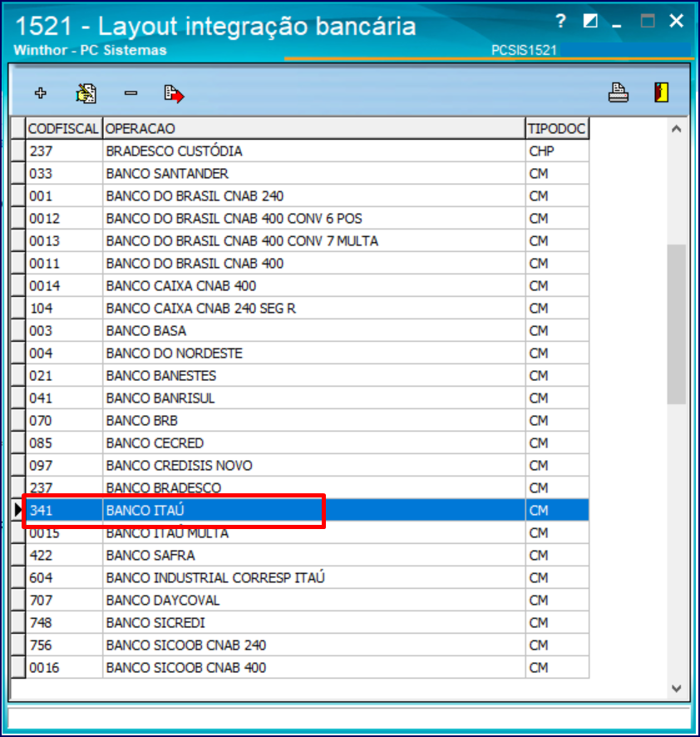Click the CHP document type cell
Viewport: 700px width, 737px height.
557,151
